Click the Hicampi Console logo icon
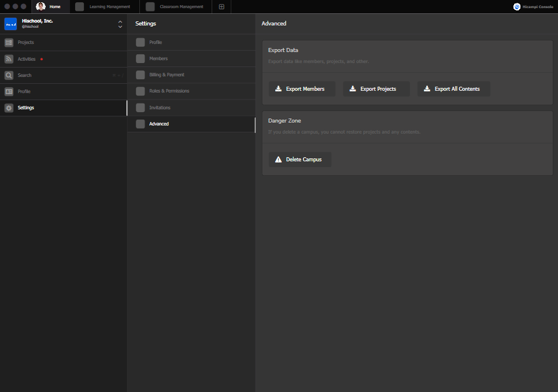The height and width of the screenshot is (392, 558). (x=517, y=7)
